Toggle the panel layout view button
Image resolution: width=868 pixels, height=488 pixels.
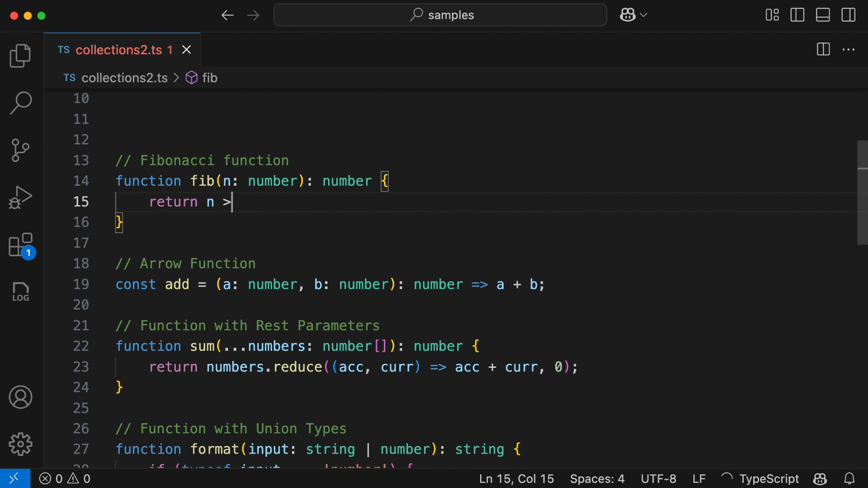(823, 14)
